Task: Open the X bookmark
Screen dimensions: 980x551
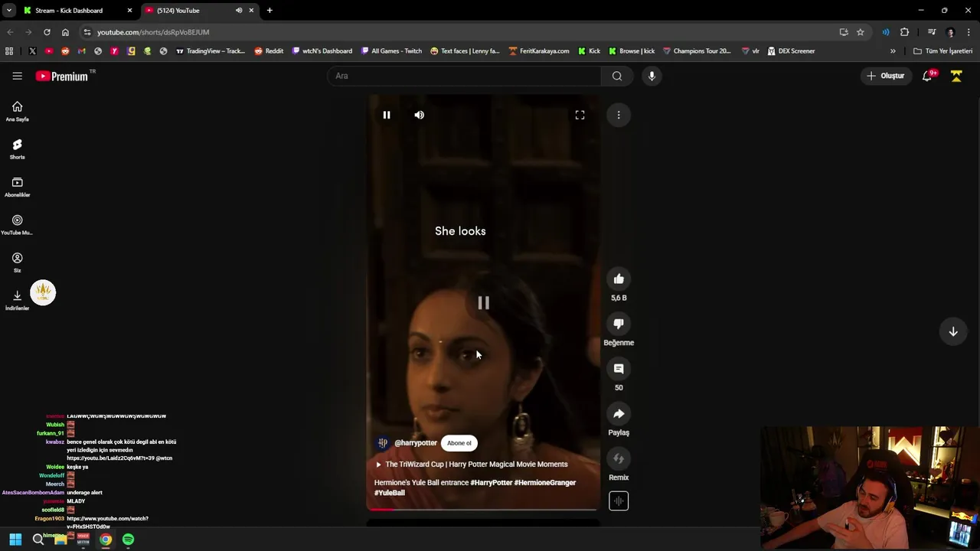Action: tap(32, 51)
